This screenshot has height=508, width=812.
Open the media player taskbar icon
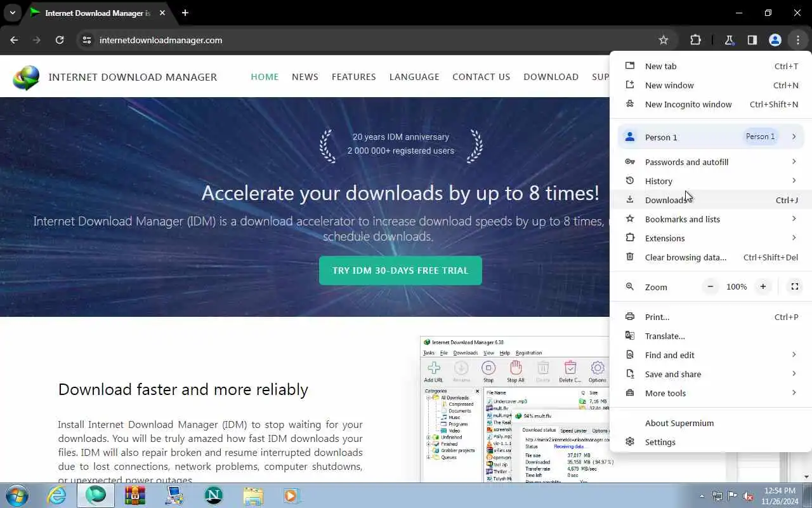(x=291, y=495)
